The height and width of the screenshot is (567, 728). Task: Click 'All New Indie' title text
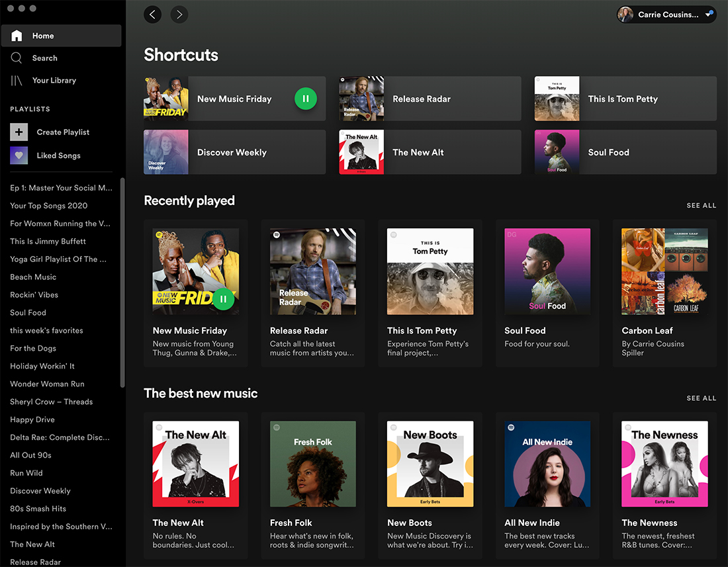point(532,523)
